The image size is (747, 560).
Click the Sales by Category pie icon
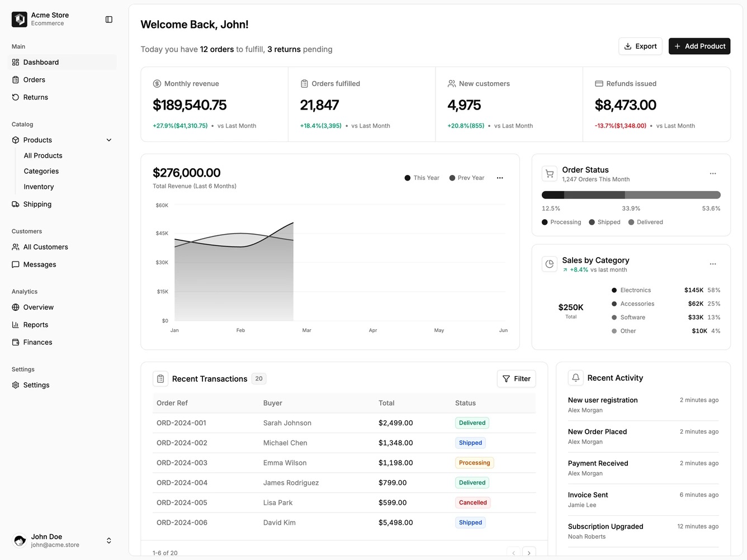550,264
